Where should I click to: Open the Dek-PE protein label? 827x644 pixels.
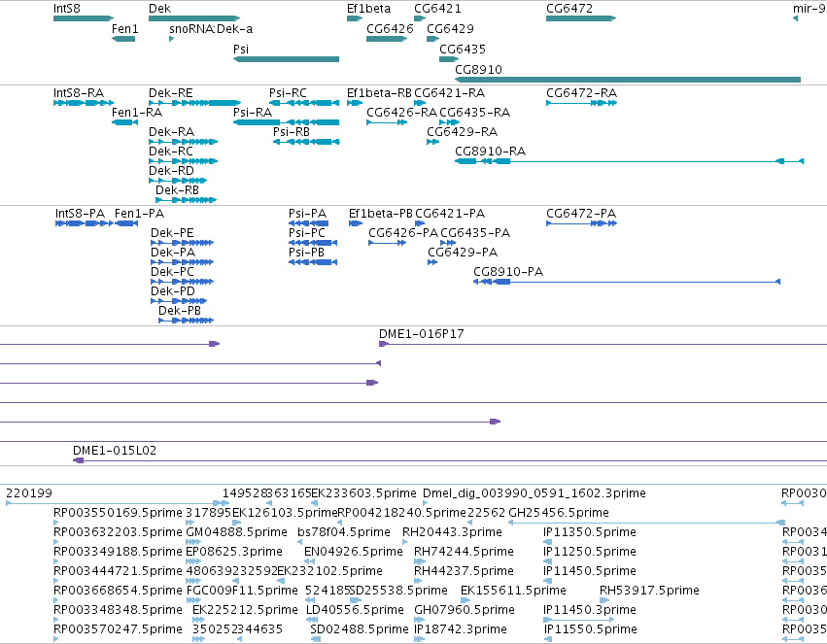point(172,233)
